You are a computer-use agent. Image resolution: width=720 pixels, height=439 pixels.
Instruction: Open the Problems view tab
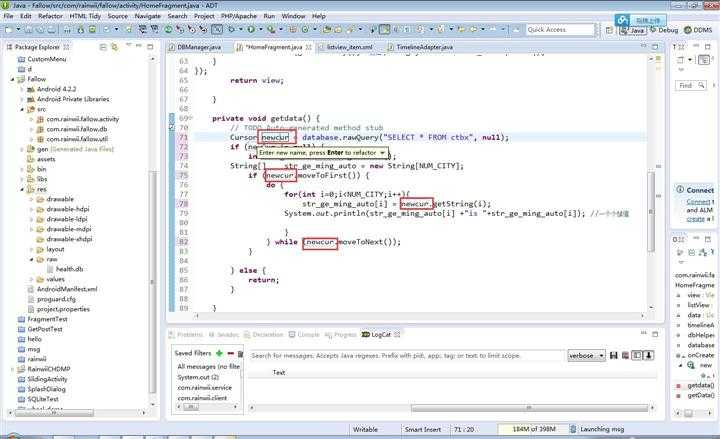coord(186,335)
